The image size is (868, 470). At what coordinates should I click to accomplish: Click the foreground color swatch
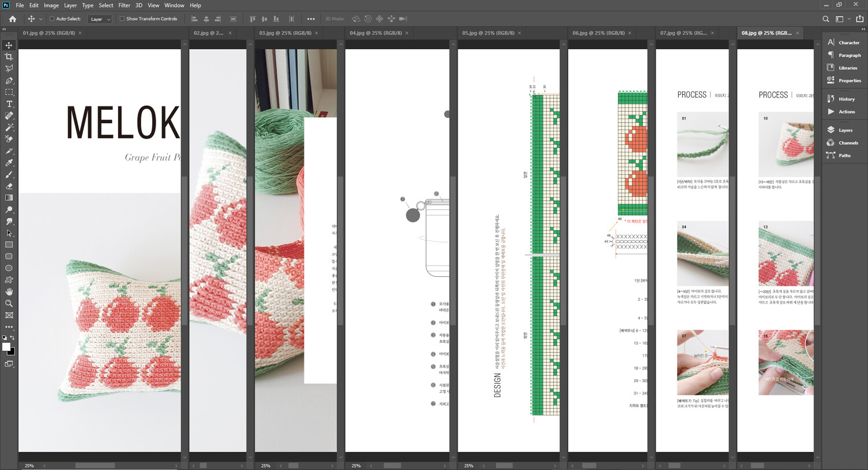(6, 347)
